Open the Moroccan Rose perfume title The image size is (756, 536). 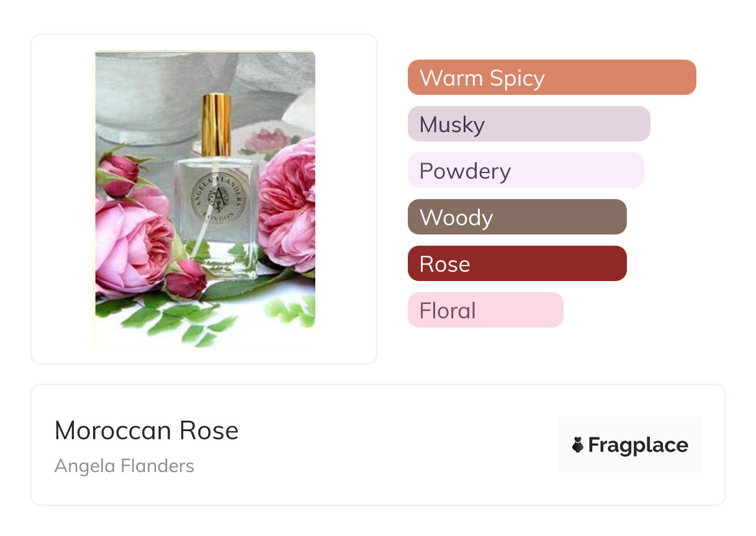tap(146, 431)
